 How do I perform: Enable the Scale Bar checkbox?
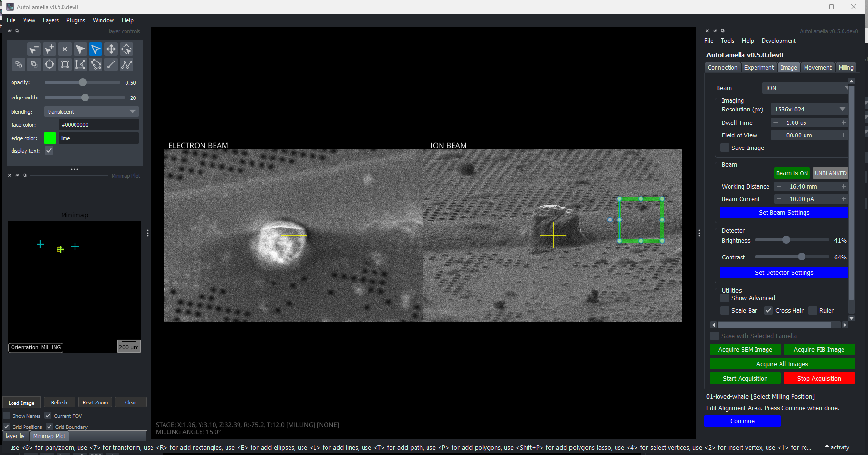[x=725, y=310]
